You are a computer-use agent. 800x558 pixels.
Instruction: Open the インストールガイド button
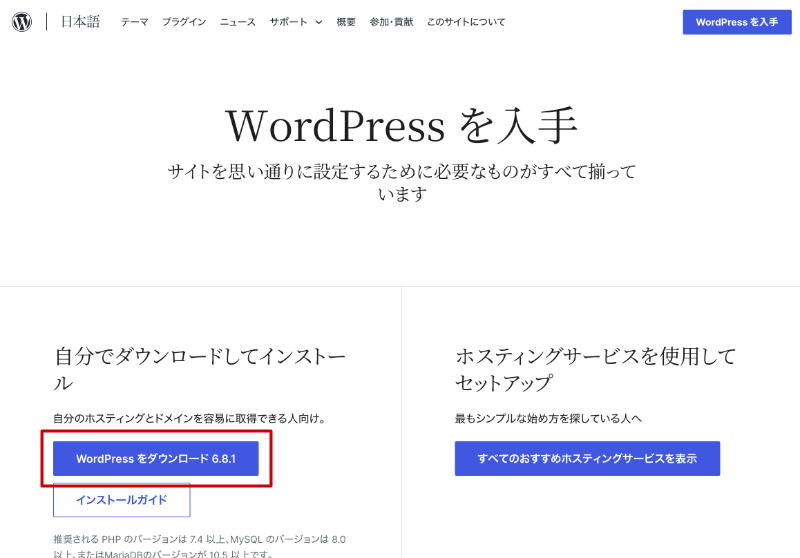click(121, 499)
